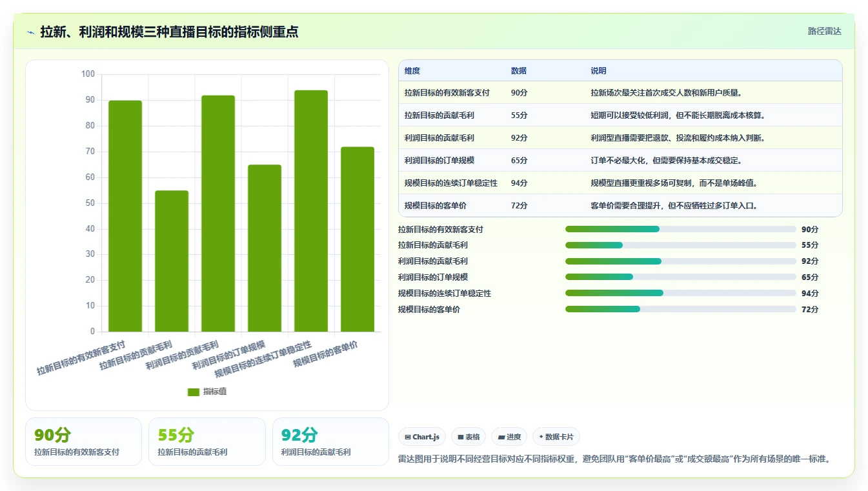Viewport: 868px width, 491px height.
Task: Select the 进度 tag
Action: tap(509, 437)
